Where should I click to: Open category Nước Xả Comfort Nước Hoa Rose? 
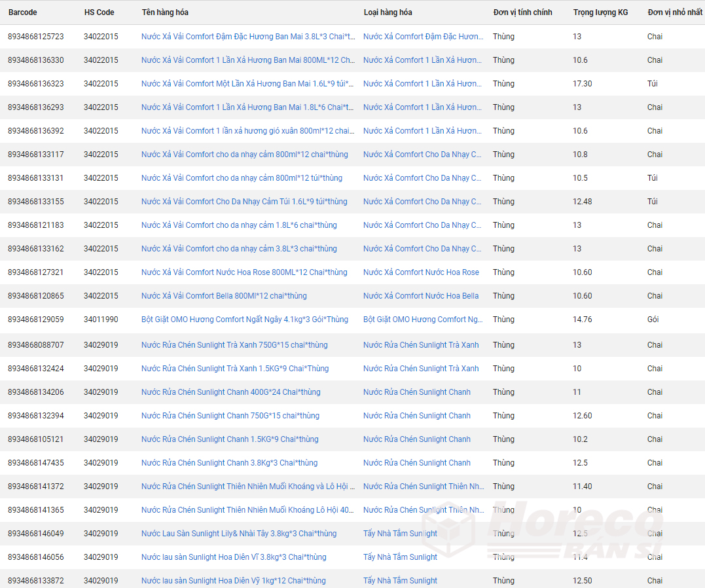pyautogui.click(x=422, y=272)
